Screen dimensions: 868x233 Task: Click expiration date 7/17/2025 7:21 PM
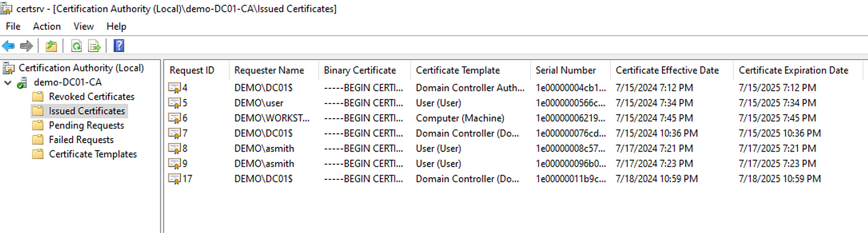(x=777, y=148)
